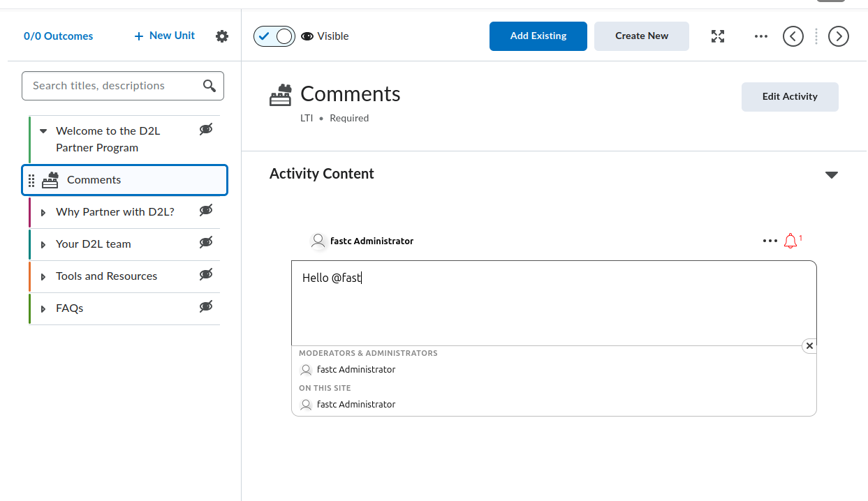868x501 pixels.
Task: Add a New Unit
Action: tap(165, 36)
